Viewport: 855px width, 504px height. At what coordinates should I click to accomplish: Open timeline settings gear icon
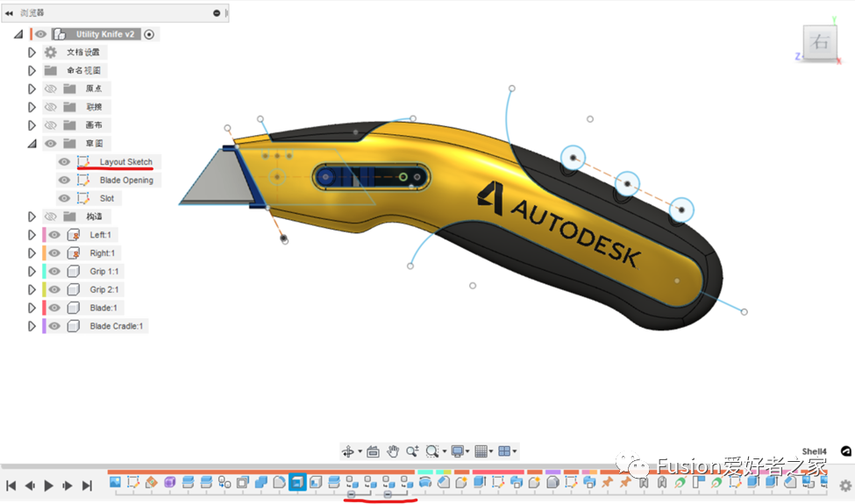click(x=845, y=486)
